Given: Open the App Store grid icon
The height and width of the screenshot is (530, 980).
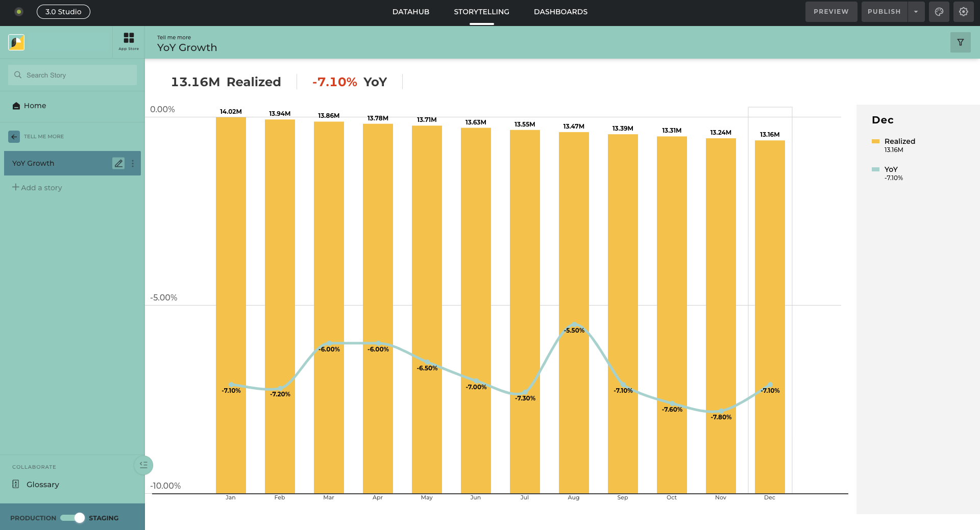Looking at the screenshot, I should (x=129, y=41).
